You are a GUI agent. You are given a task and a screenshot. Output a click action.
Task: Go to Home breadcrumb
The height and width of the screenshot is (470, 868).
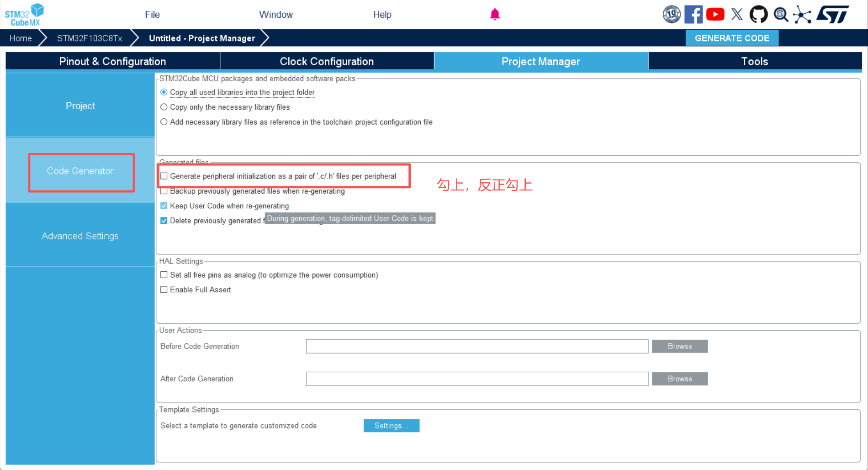[21, 38]
